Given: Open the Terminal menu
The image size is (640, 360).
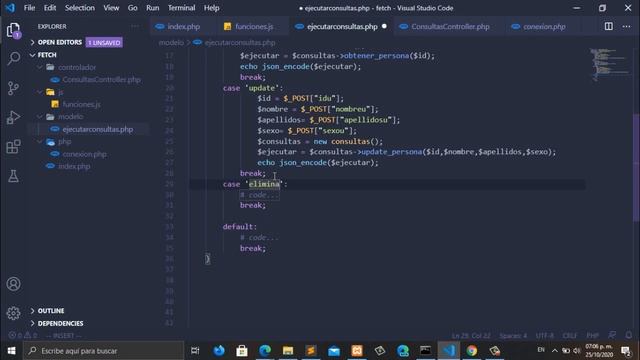Looking at the screenshot, I should (x=182, y=8).
